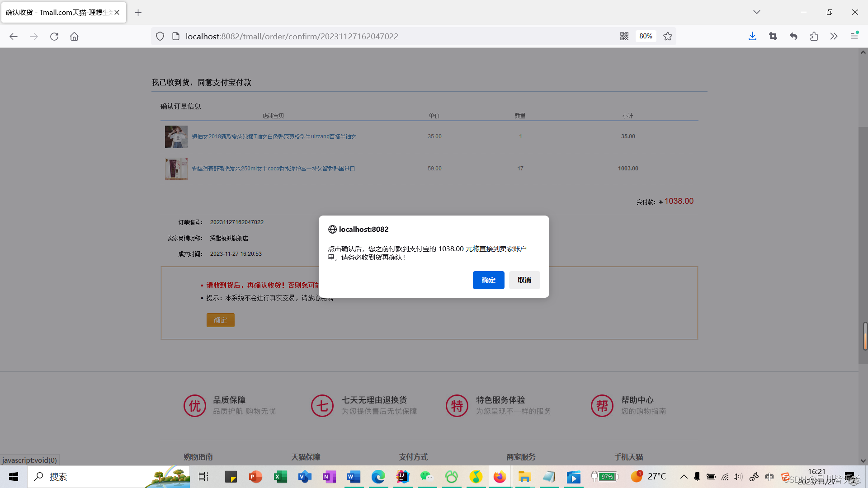Close the 确认收货 Tmall tab
The image size is (868, 488).
coord(117,13)
